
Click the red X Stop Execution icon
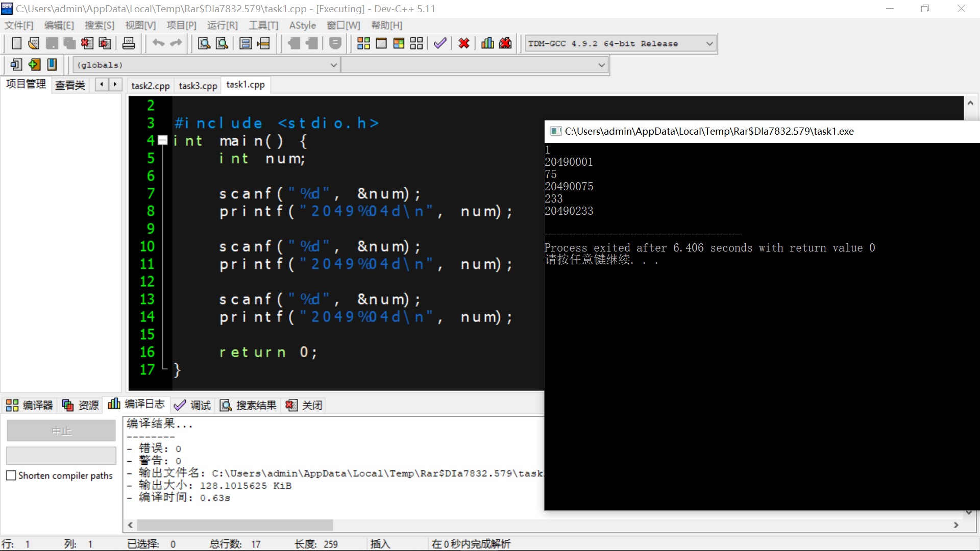pyautogui.click(x=463, y=43)
